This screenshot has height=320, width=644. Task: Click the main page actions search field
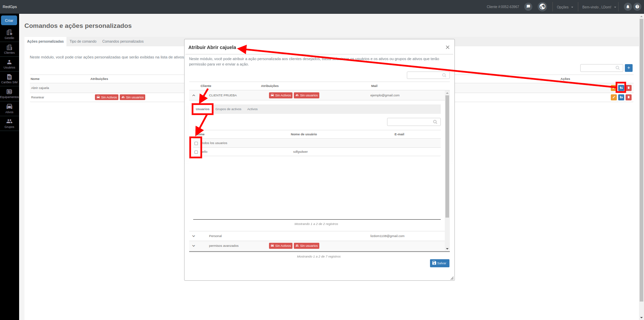(x=601, y=68)
